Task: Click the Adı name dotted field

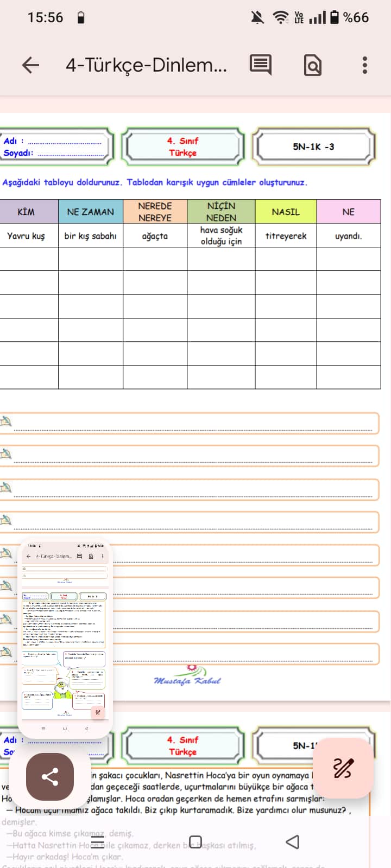Action: pos(64,141)
